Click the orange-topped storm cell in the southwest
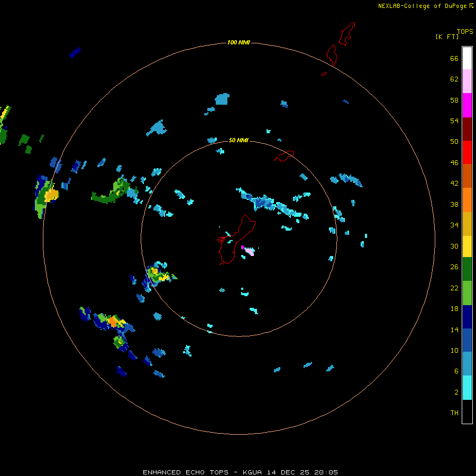476x476 pixels. point(113,321)
